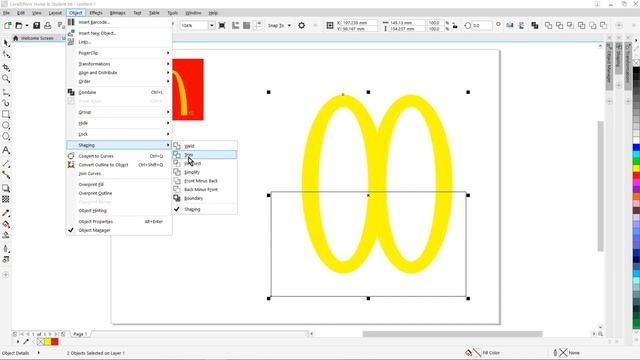Toggle the Lock Ratio padlock button

[455, 26]
